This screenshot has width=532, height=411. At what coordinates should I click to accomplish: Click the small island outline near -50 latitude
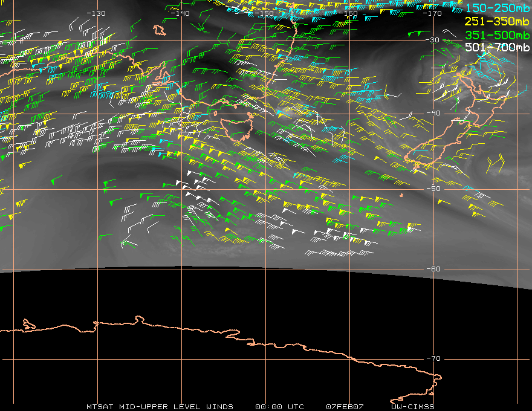point(401,195)
